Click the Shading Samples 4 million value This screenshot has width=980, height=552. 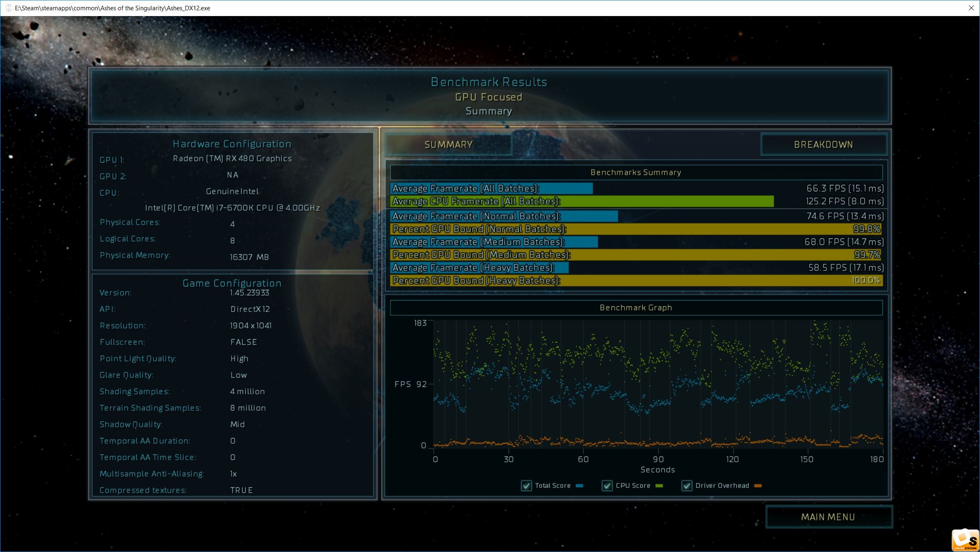[247, 391]
